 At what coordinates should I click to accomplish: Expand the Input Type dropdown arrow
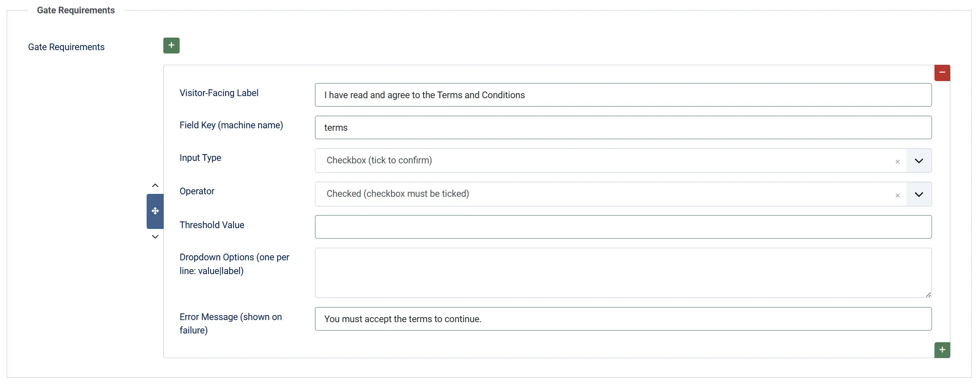(x=919, y=161)
